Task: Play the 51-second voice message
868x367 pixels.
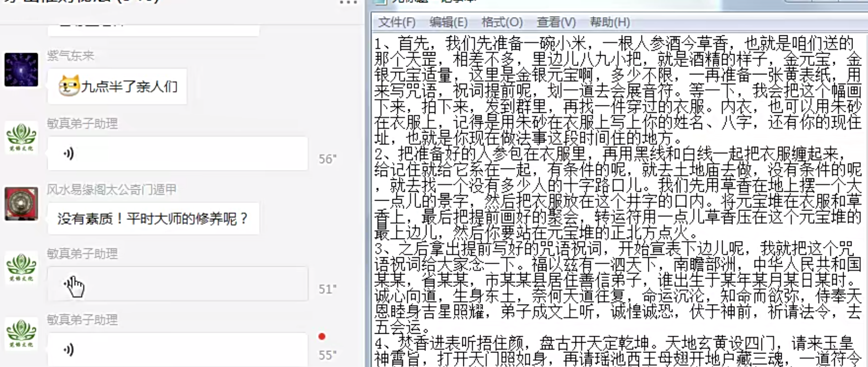Action: 177,284
